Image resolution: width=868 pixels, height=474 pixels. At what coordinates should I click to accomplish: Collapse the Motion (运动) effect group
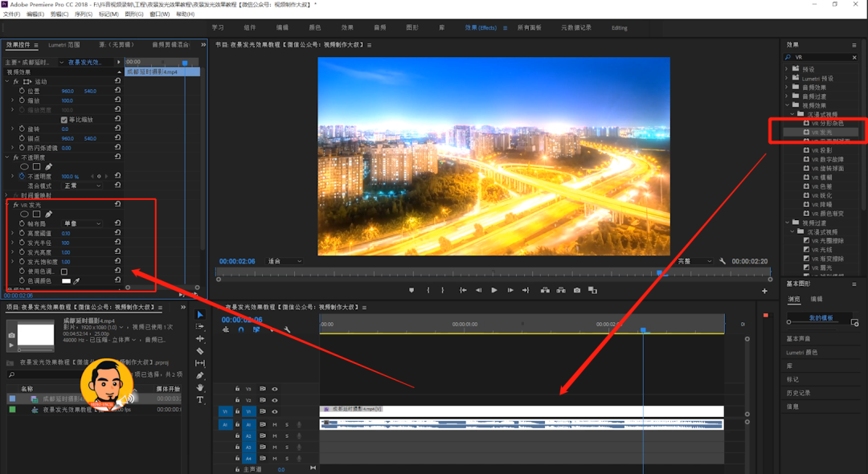(x=7, y=81)
